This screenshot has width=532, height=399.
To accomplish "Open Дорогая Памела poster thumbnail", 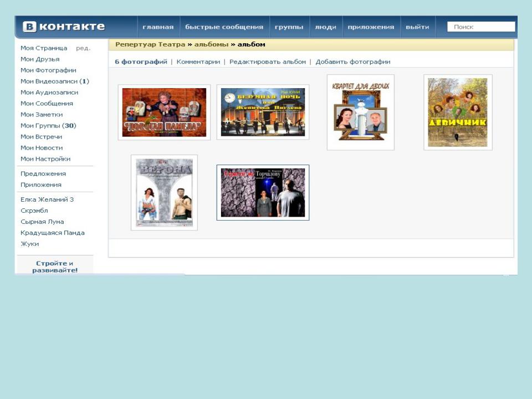I will coord(164,112).
